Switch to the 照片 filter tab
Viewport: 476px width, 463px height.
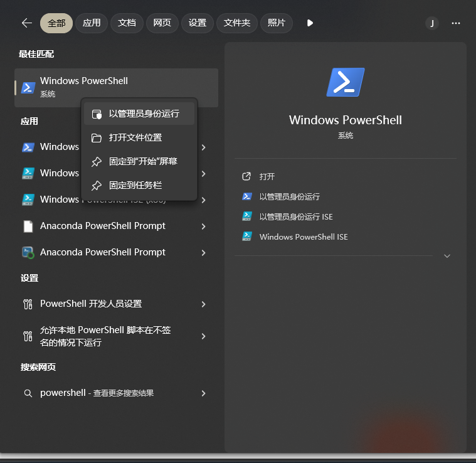277,23
